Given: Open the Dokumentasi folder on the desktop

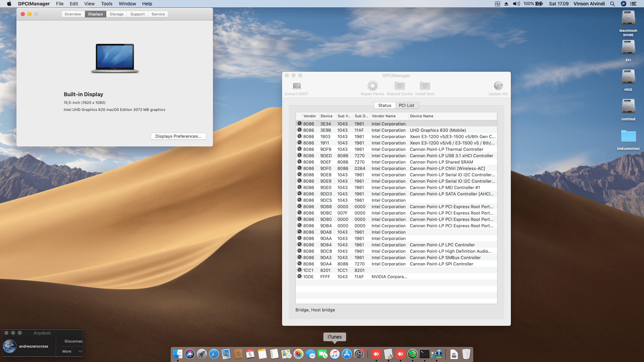Looking at the screenshot, I should [x=628, y=136].
